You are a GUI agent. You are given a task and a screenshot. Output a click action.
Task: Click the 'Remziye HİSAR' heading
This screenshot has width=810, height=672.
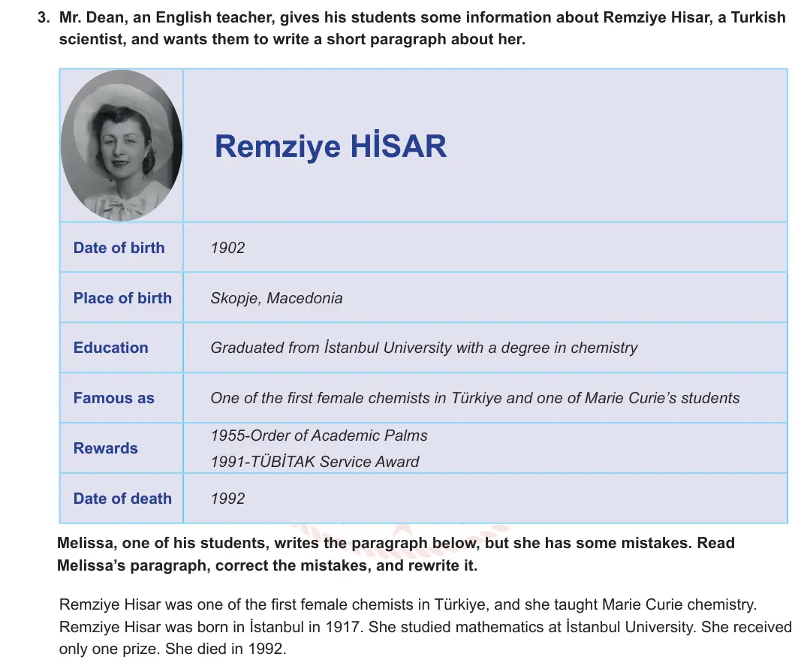330,146
